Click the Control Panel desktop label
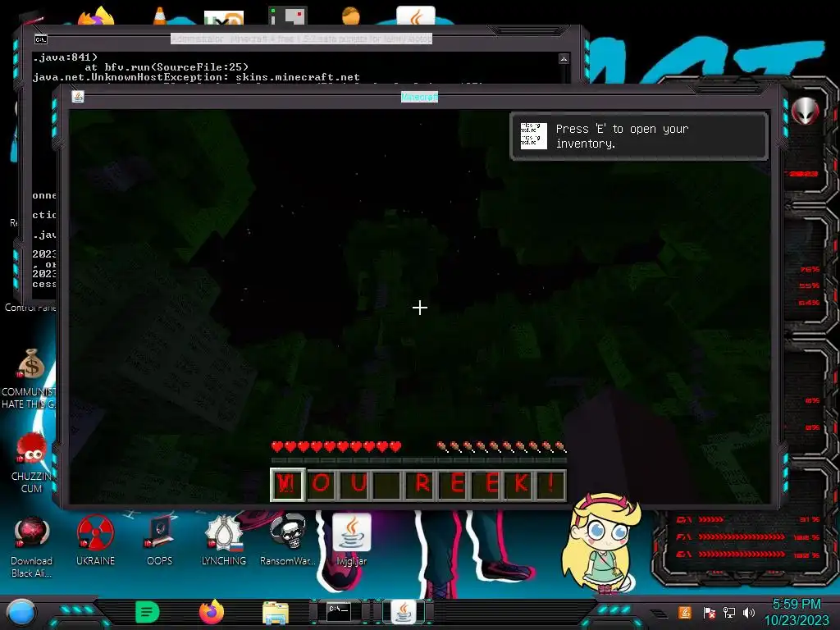 click(30, 308)
